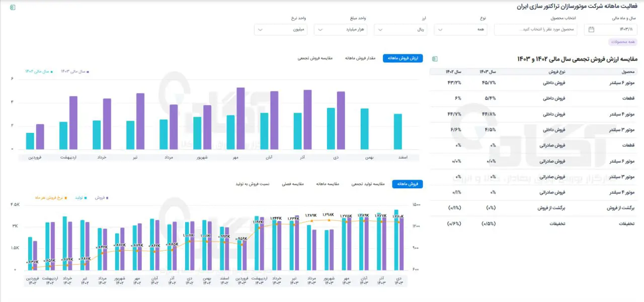This screenshot has width=644, height=302.
Task: Click the محصول column header in table
Action: click(x=628, y=71)
